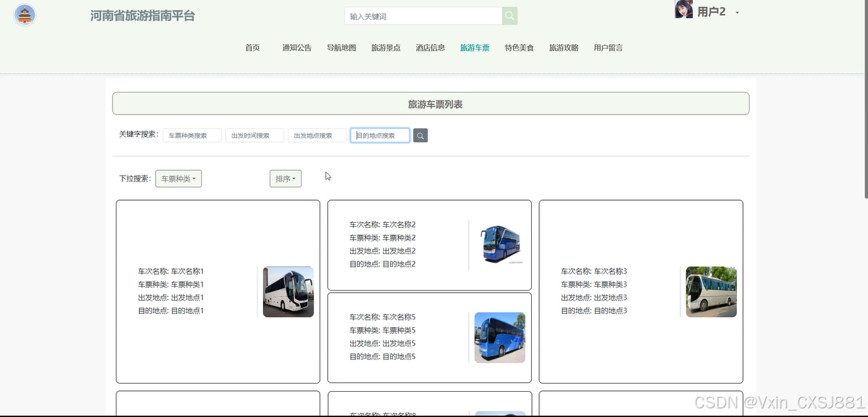Click text 目的地点: 目的地点1
This screenshot has width=868, height=417.
click(x=171, y=311)
